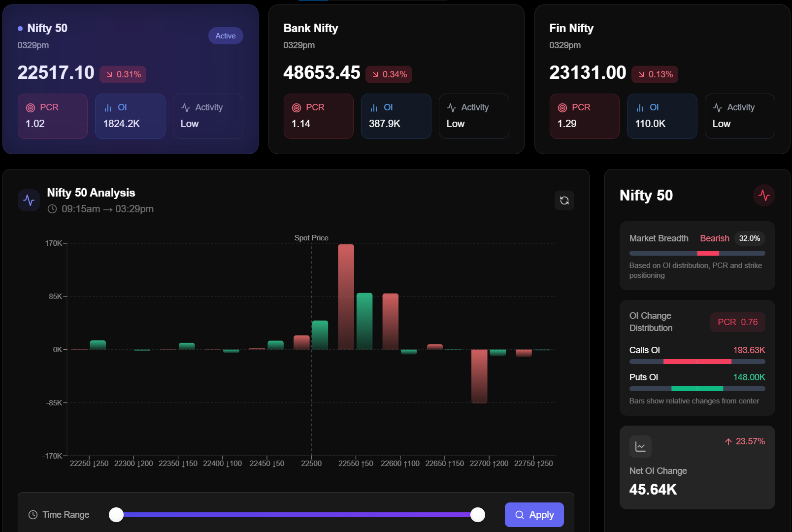Click the red activity icon in Nifty 50 panel

coord(764,196)
